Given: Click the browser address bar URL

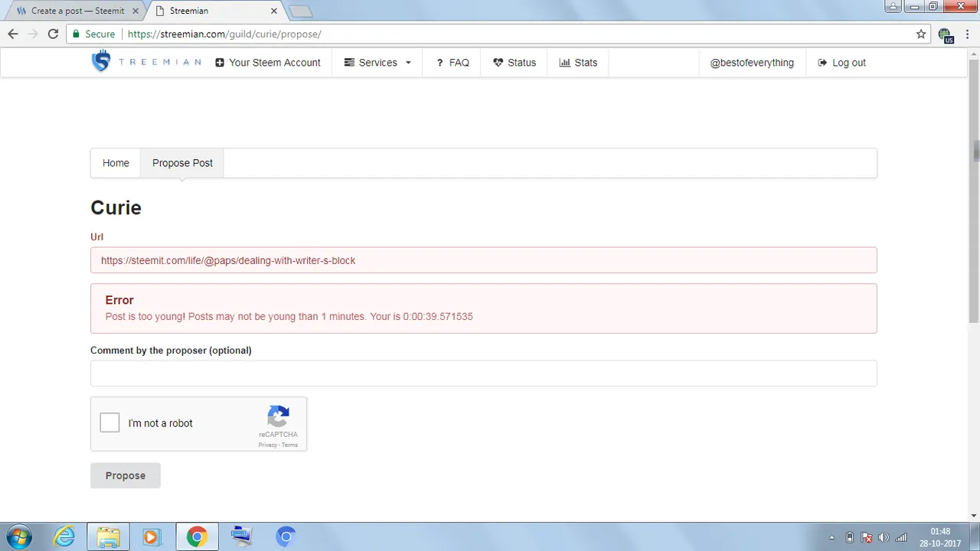Looking at the screenshot, I should [x=224, y=34].
